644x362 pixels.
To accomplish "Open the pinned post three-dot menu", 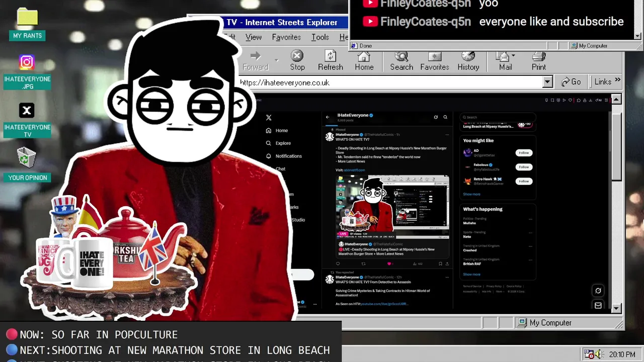I will [447, 135].
